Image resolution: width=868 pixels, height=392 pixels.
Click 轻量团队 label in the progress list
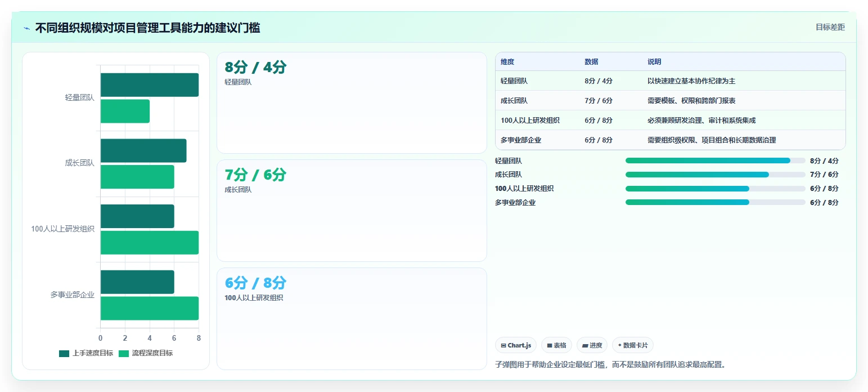(509, 161)
